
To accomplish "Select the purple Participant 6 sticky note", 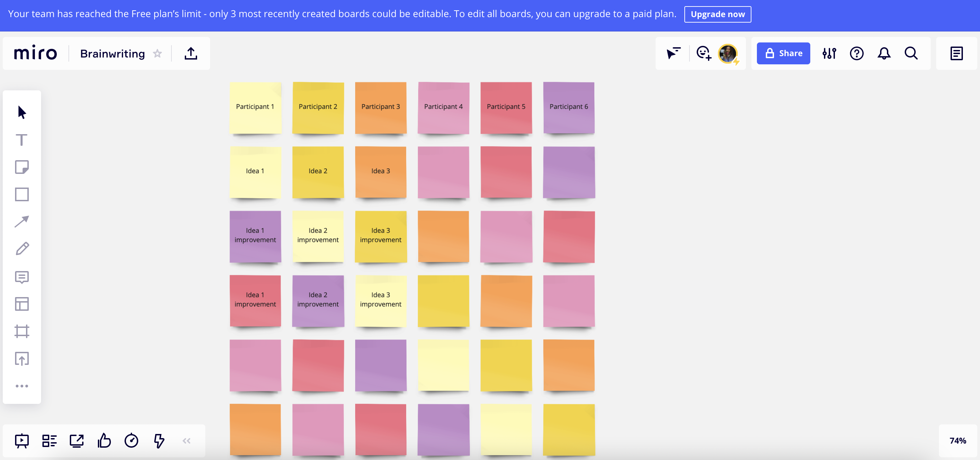I will 568,107.
